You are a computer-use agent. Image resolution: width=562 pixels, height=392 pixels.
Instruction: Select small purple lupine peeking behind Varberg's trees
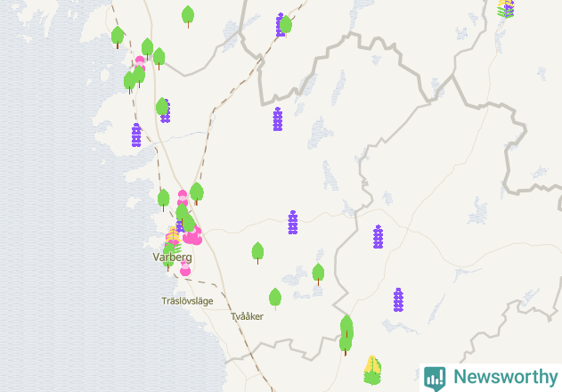click(179, 226)
